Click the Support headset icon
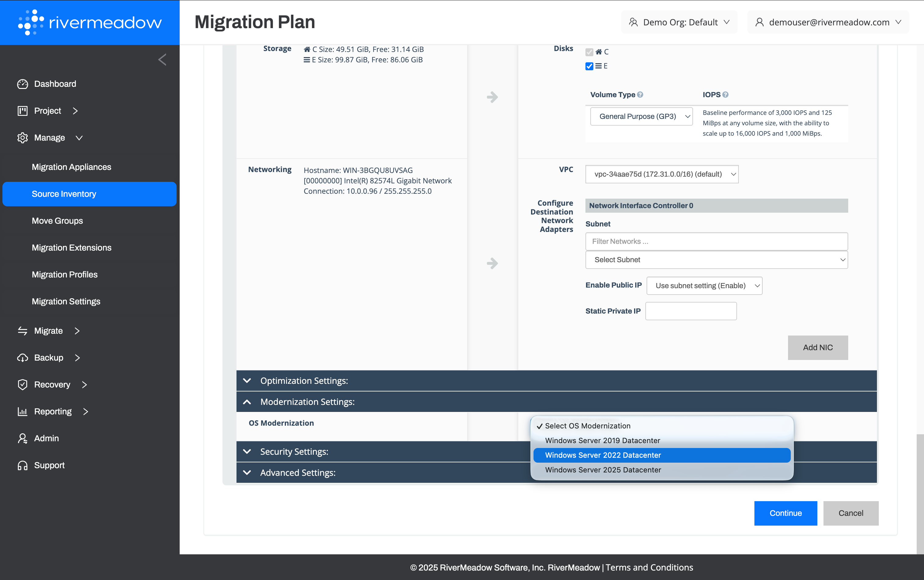924x580 pixels. pos(22,465)
